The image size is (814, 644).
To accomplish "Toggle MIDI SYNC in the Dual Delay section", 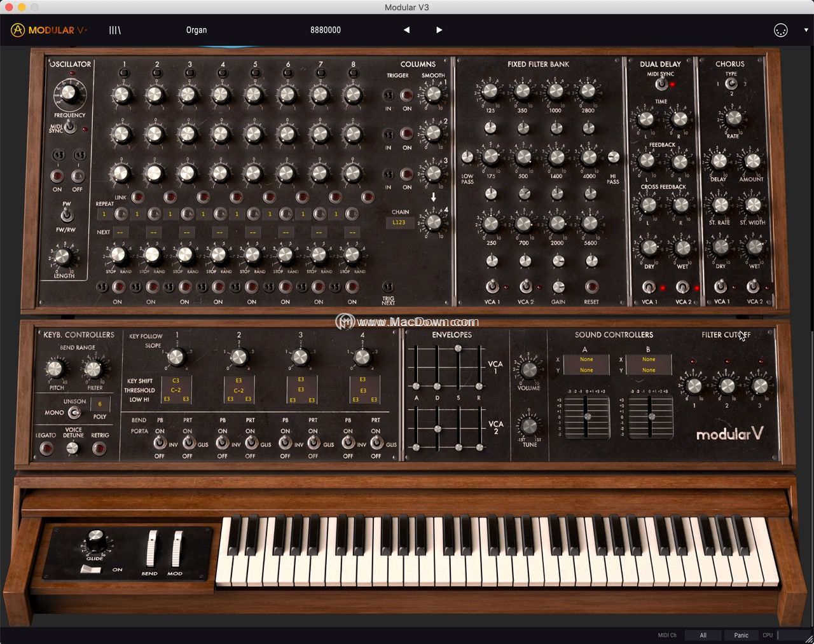I will 661,83.
